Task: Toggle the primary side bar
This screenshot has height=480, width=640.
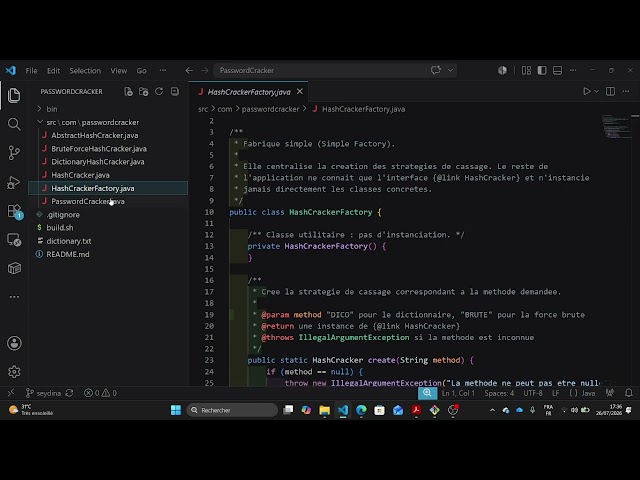Action: tap(542, 71)
